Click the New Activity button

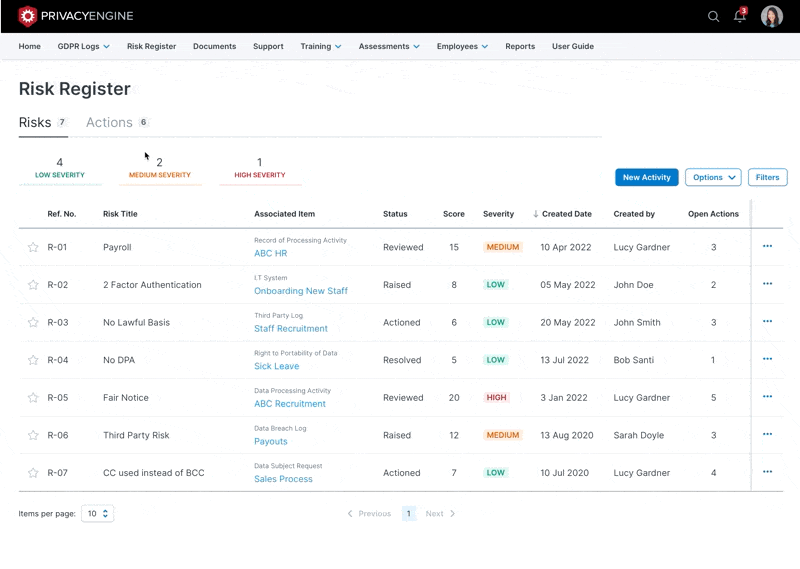[646, 178]
